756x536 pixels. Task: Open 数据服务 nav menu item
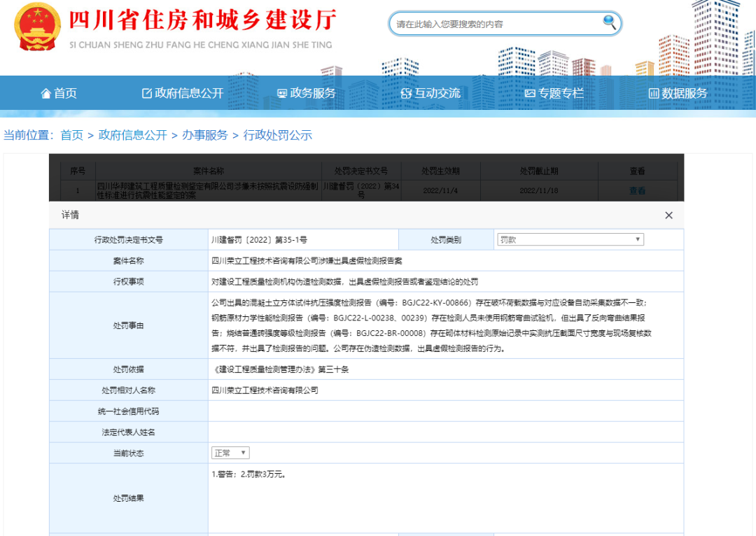click(x=678, y=93)
